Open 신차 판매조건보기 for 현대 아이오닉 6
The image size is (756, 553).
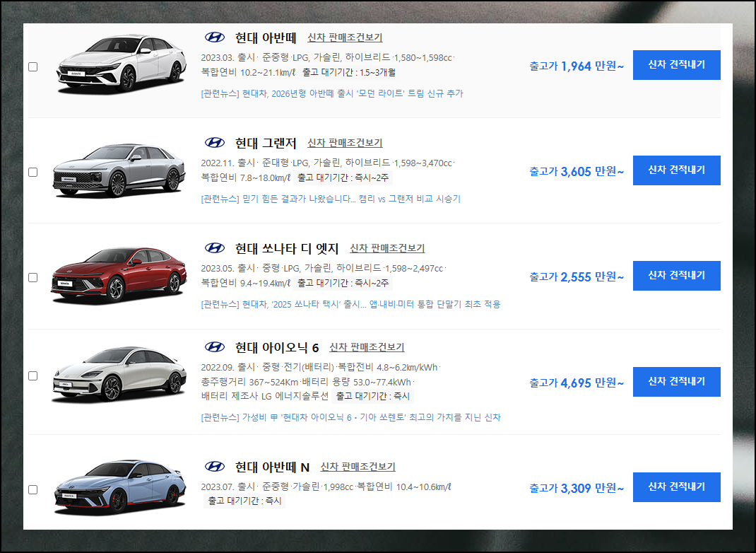[x=367, y=347]
